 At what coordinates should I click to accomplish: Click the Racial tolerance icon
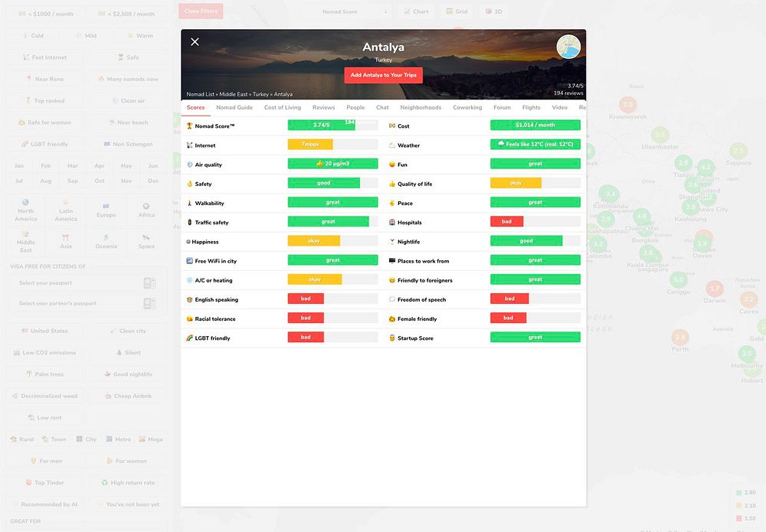point(189,318)
